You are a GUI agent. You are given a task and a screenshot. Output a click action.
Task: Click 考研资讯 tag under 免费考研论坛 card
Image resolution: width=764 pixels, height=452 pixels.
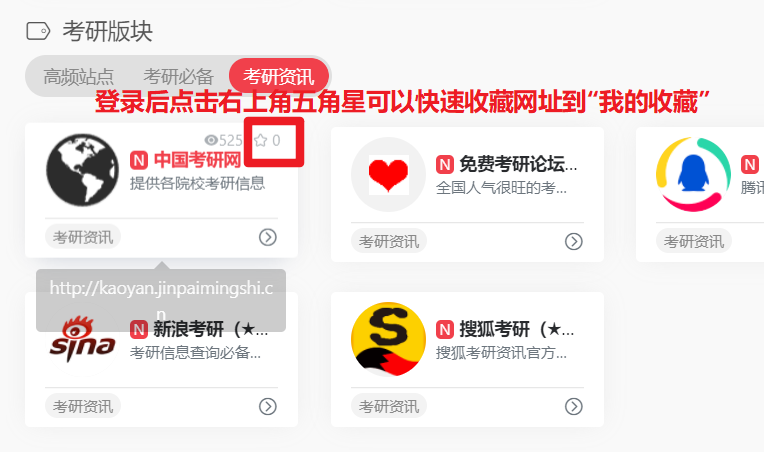click(x=389, y=241)
